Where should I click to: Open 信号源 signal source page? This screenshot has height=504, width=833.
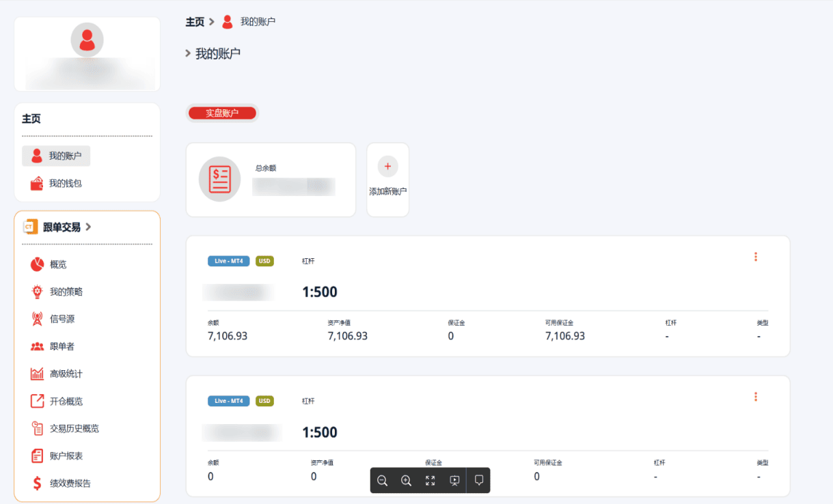[x=62, y=319]
